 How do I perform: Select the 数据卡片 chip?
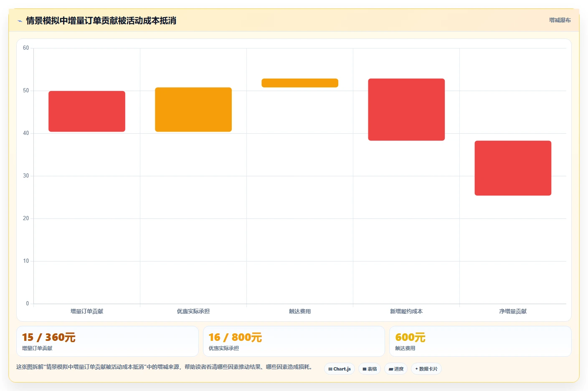426,369
